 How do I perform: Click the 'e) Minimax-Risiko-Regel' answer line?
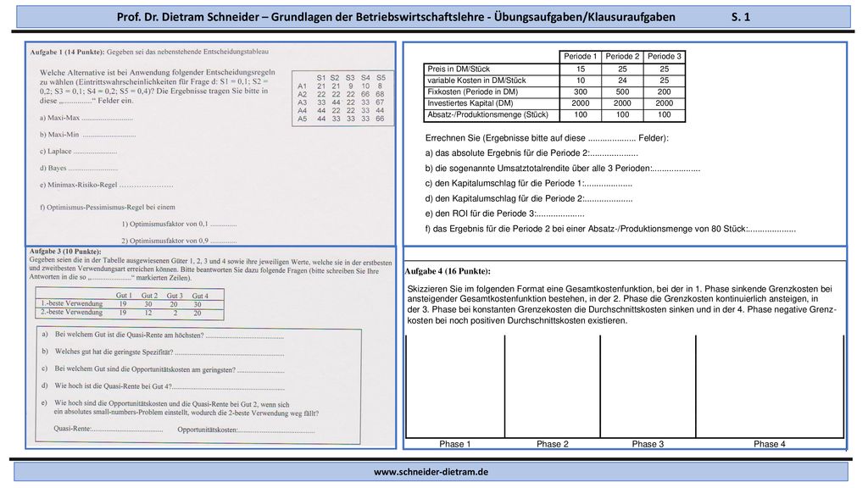click(106, 185)
